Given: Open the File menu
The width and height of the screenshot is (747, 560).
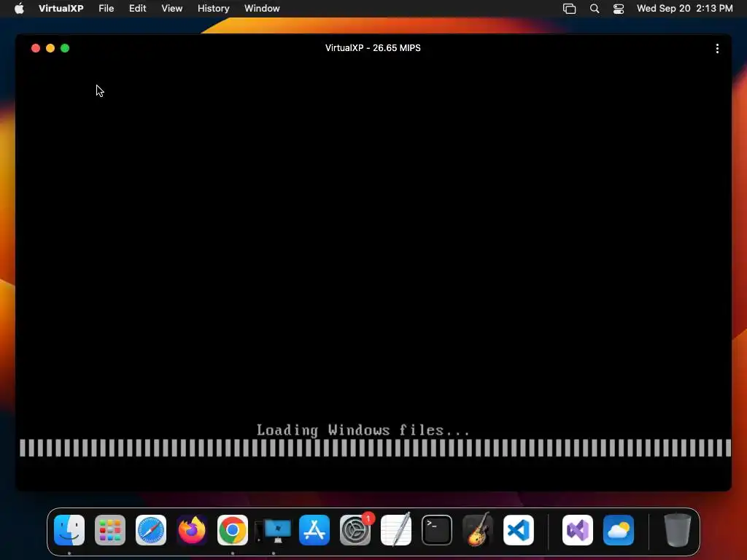Looking at the screenshot, I should click(x=107, y=9).
